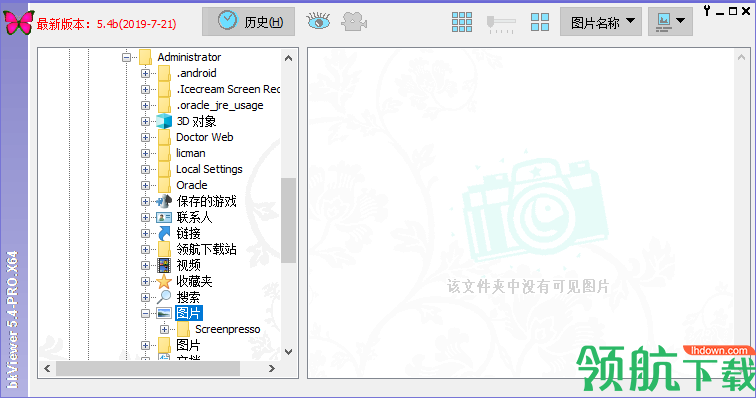Expand the 保存的游戏 node
This screenshot has height=398, width=756.
(145, 201)
